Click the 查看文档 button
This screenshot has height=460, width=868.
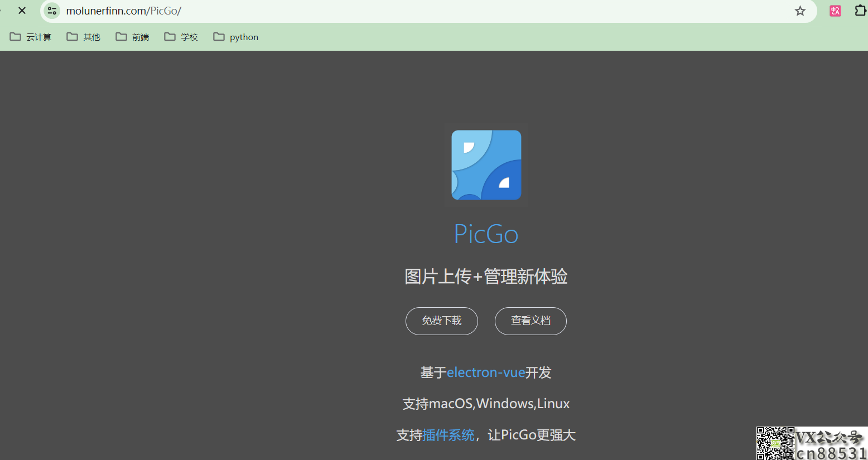pyautogui.click(x=531, y=321)
